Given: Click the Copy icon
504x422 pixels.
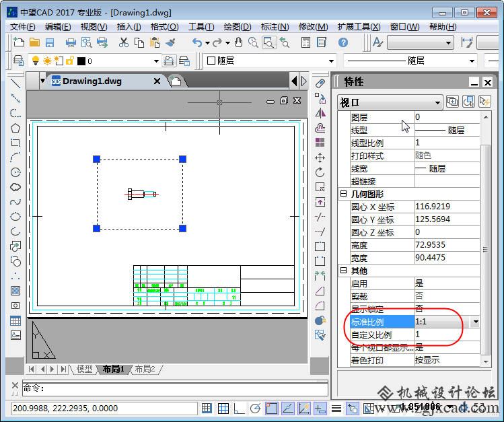Looking at the screenshot, I should (139, 42).
